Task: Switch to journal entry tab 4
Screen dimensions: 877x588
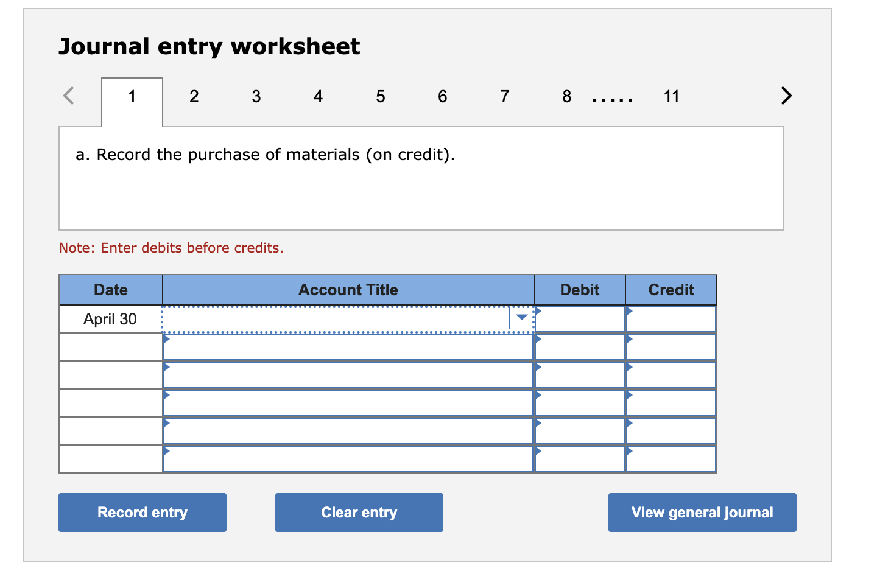Action: [x=318, y=96]
